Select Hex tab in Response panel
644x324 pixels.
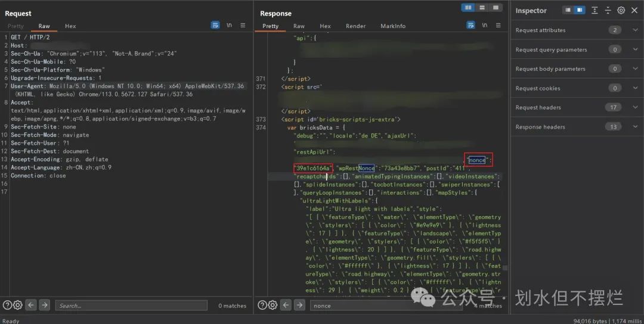326,26
